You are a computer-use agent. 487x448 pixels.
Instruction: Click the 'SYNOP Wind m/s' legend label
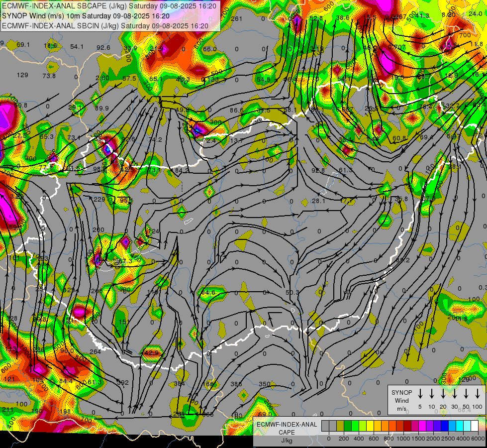click(401, 401)
